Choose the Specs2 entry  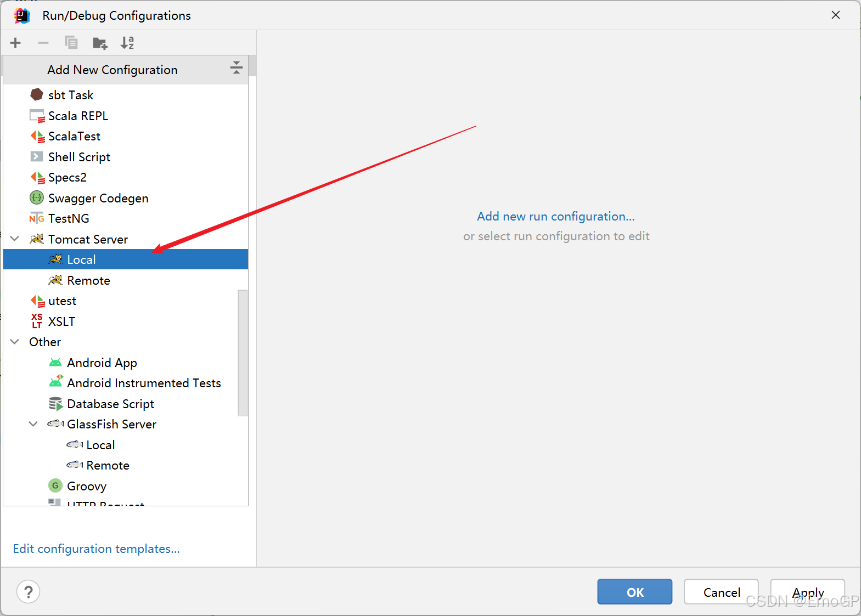click(x=126, y=177)
